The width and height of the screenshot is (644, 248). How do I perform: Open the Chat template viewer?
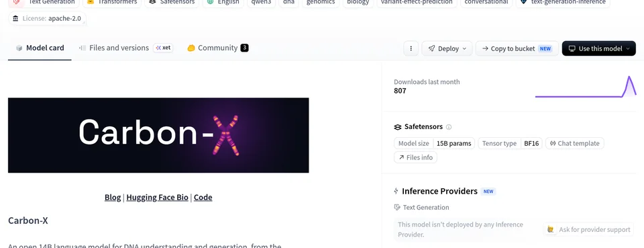pyautogui.click(x=575, y=144)
